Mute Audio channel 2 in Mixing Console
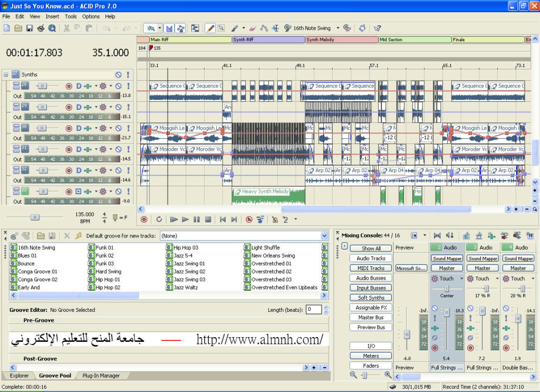 click(435, 308)
